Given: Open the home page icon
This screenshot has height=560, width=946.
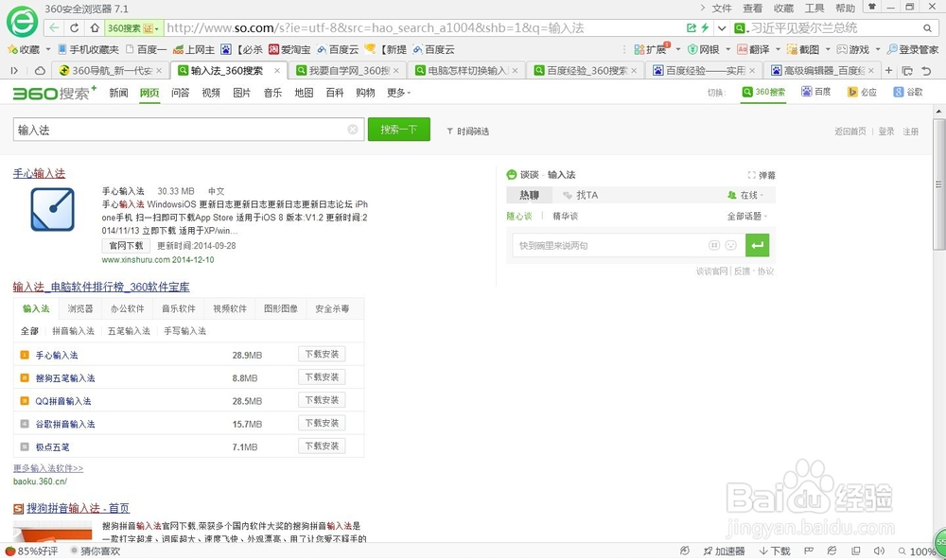Looking at the screenshot, I should click(95, 27).
